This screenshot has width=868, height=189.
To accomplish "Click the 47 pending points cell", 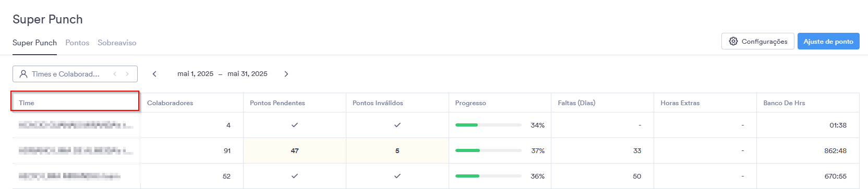I will [295, 150].
